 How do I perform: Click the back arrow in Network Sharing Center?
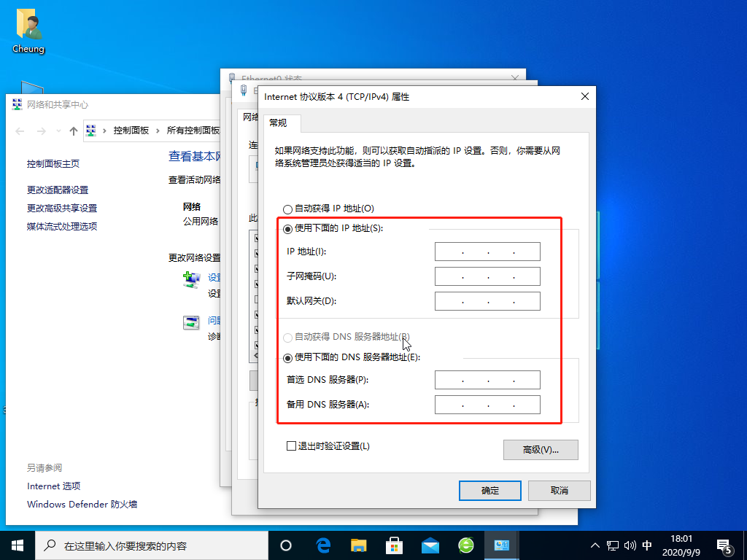tap(20, 131)
